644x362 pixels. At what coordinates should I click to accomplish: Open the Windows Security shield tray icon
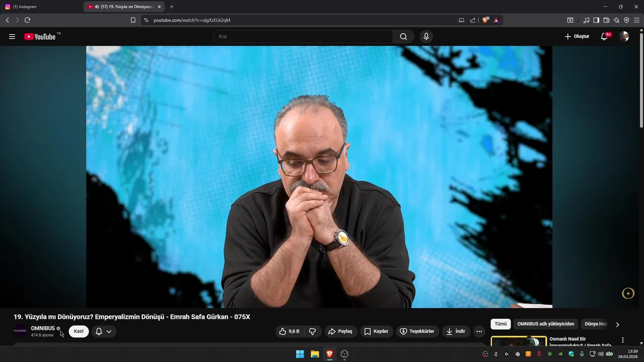(571, 354)
